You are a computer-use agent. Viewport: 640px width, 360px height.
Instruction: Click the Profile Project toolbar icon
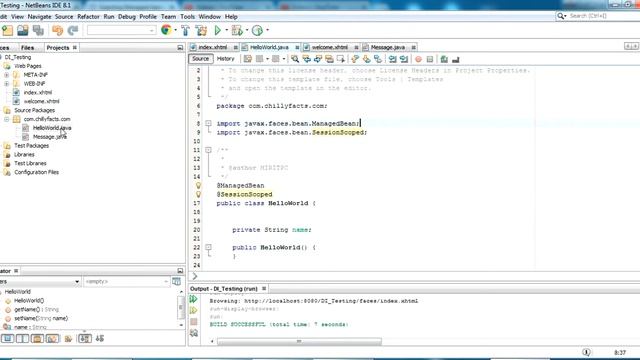[257, 30]
